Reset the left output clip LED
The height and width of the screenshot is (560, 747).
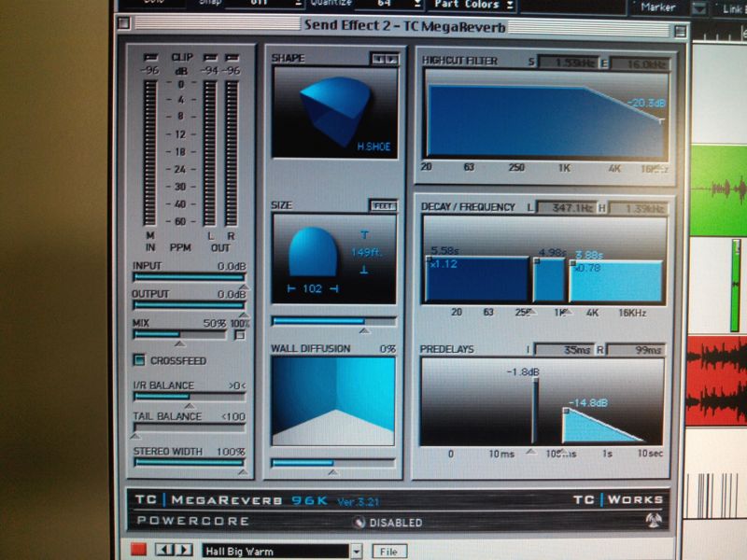[209, 58]
